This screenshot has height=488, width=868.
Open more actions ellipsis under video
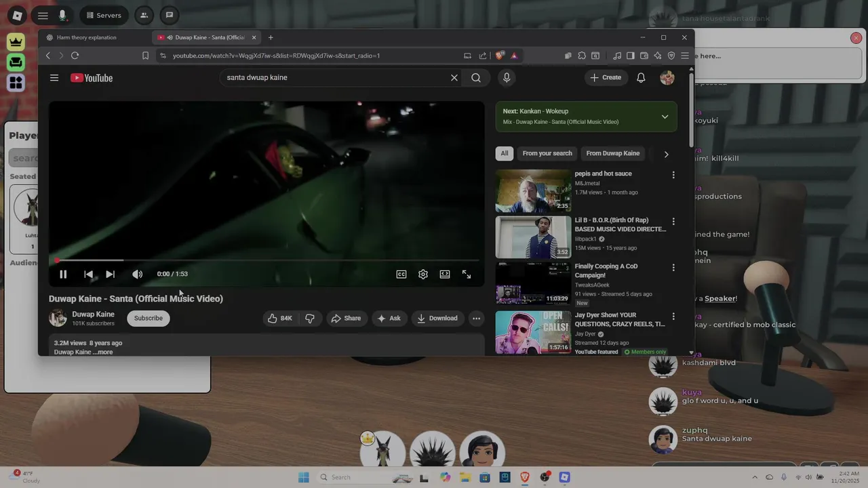coord(477,318)
